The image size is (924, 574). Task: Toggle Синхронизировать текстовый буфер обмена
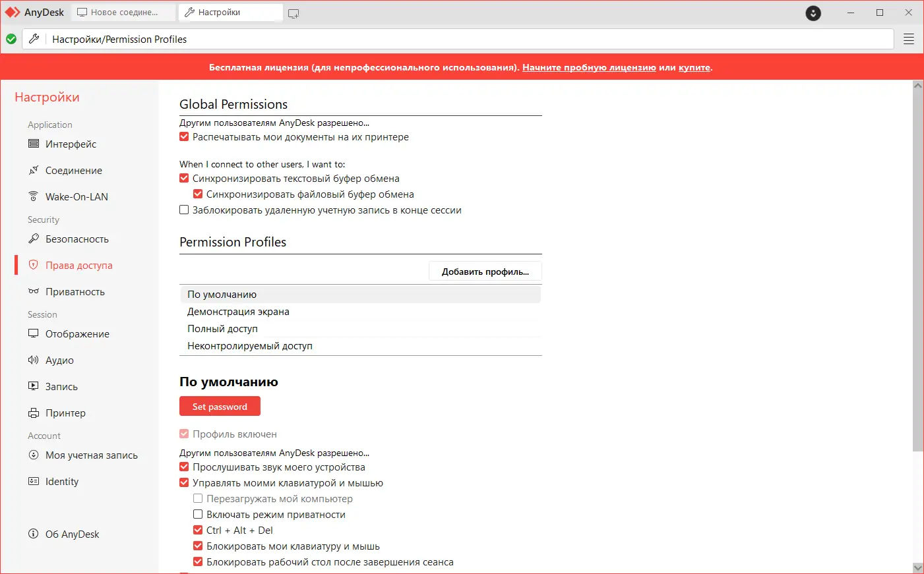tap(184, 179)
